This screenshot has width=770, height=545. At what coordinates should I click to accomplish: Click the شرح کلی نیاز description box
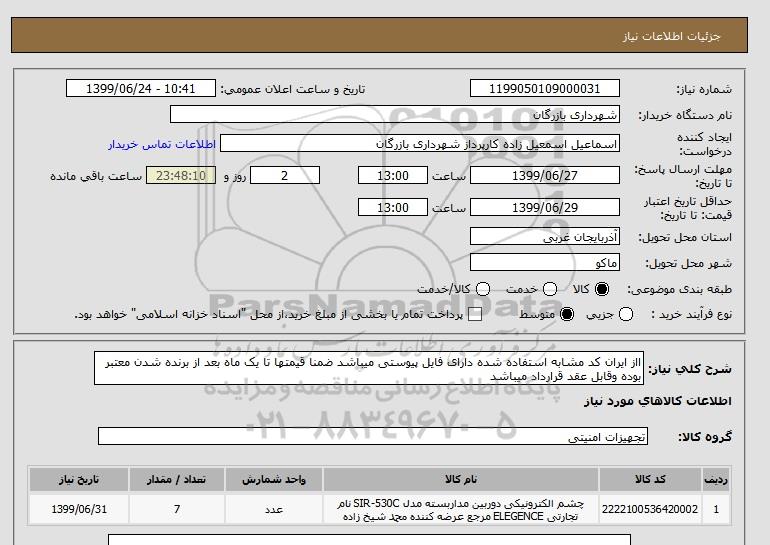[x=369, y=368]
